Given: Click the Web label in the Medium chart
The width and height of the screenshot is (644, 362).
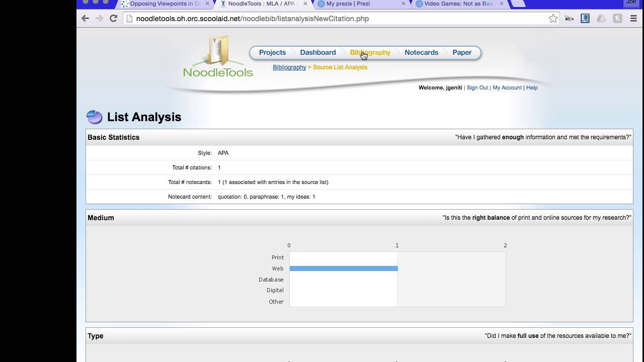Looking at the screenshot, I should point(278,268).
